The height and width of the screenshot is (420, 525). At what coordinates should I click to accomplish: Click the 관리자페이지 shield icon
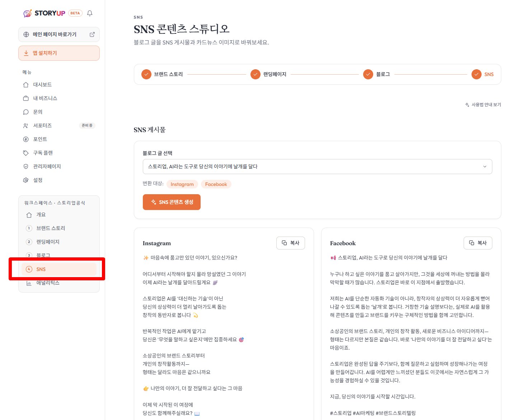click(x=26, y=167)
